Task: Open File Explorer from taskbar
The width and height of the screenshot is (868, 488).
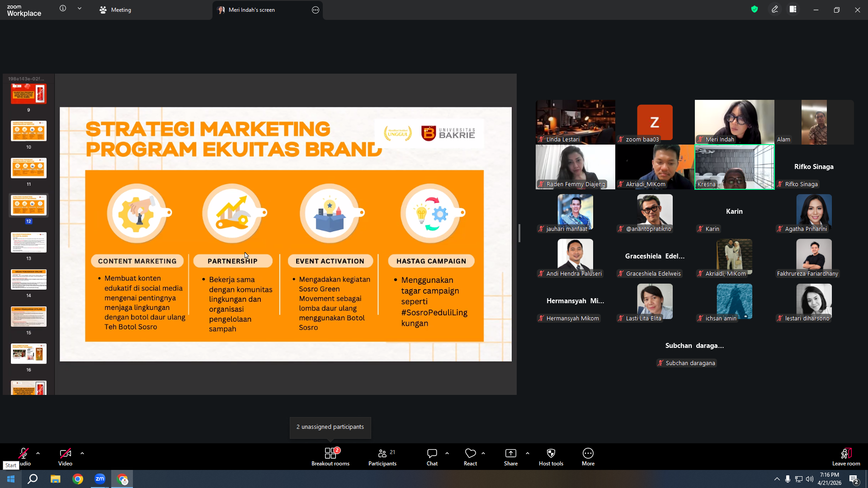Action: (55, 479)
